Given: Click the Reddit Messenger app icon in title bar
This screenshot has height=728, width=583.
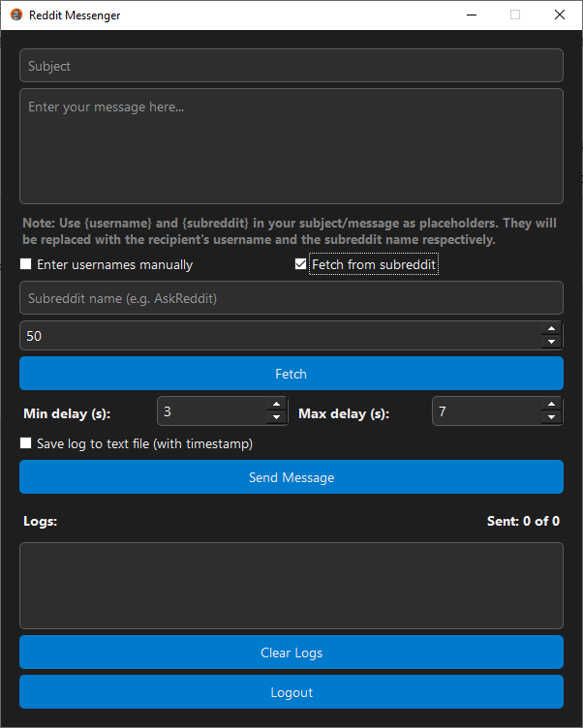Looking at the screenshot, I should coord(16,15).
